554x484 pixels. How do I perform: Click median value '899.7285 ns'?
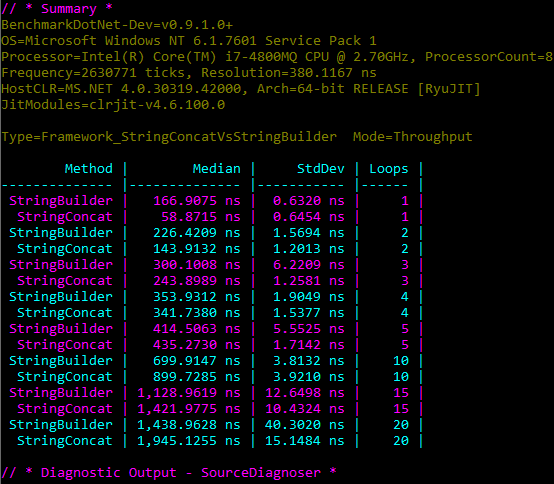coord(197,377)
